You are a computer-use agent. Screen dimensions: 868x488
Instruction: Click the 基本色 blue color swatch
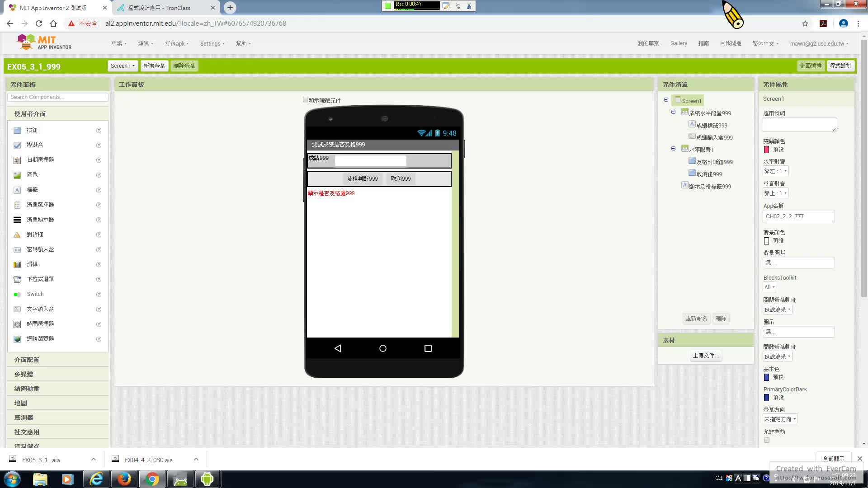pyautogui.click(x=767, y=377)
